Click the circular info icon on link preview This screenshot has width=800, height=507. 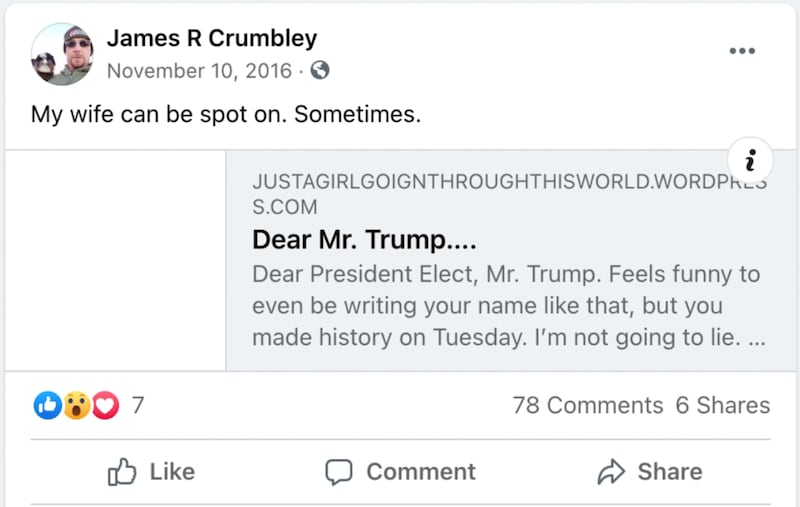pos(750,160)
